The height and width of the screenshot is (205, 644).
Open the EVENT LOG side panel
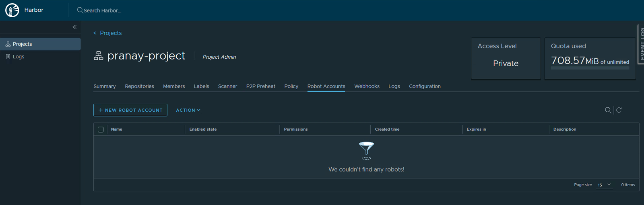(641, 44)
